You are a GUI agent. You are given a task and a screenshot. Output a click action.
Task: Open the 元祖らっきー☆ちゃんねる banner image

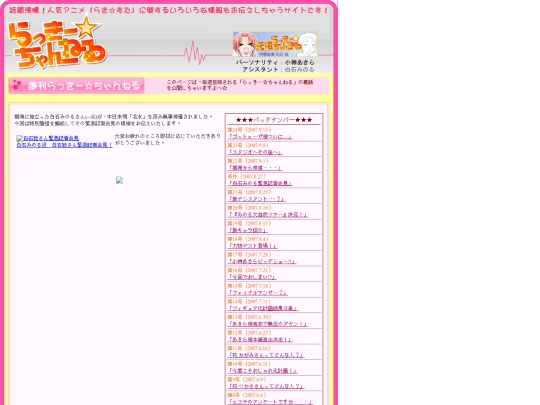(275, 44)
